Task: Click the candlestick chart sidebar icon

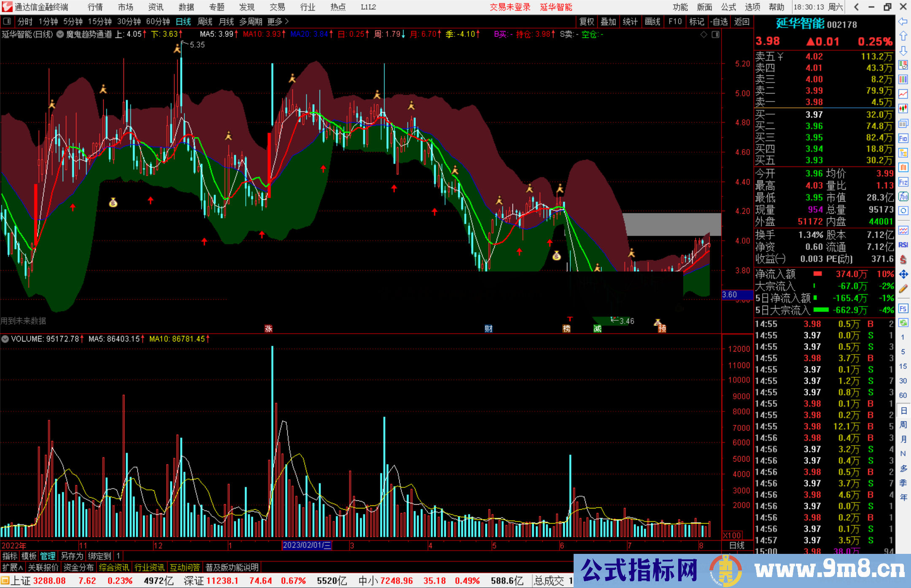Action: pos(903,109)
